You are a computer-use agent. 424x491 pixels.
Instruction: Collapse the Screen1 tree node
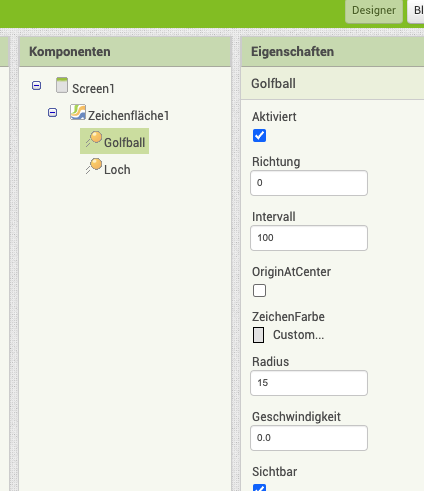[36, 86]
